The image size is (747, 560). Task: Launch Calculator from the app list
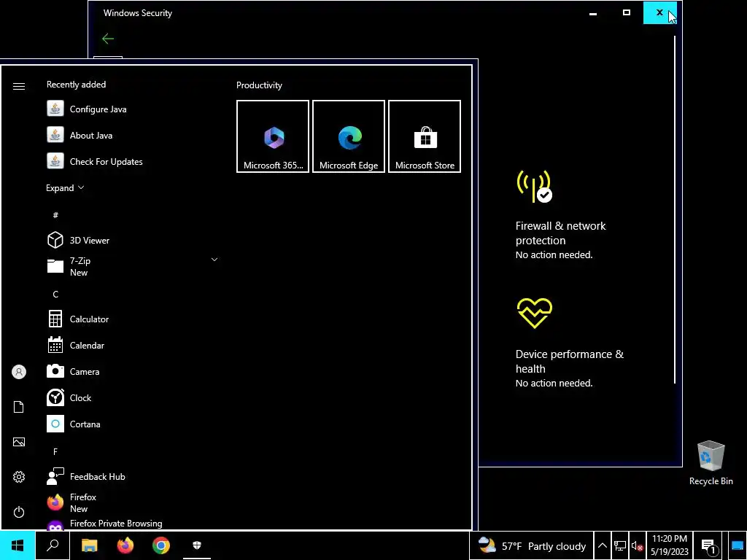(133, 319)
